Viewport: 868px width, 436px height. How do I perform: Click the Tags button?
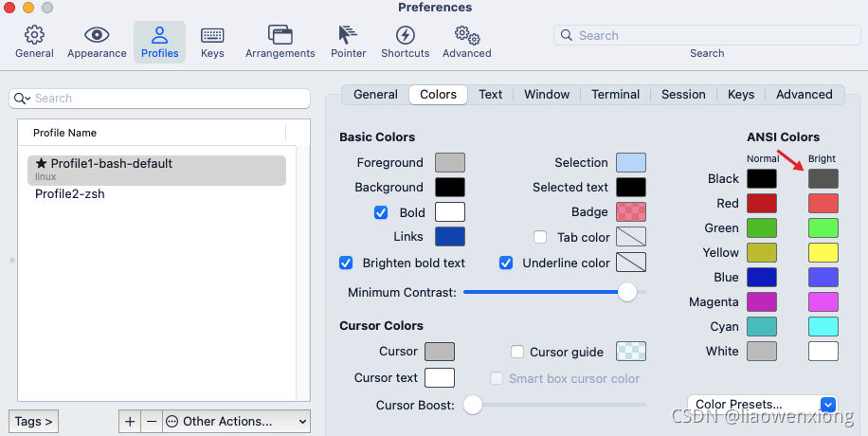coord(34,422)
